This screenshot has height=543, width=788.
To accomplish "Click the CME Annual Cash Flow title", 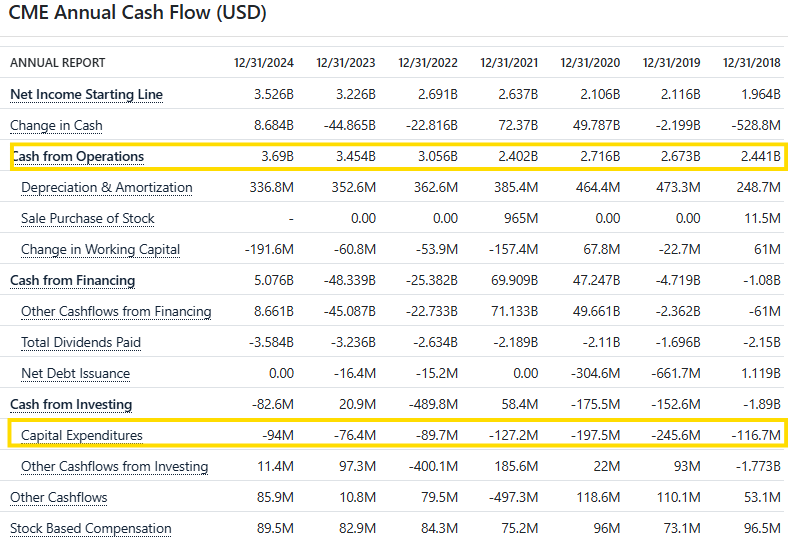I will pyautogui.click(x=137, y=13).
